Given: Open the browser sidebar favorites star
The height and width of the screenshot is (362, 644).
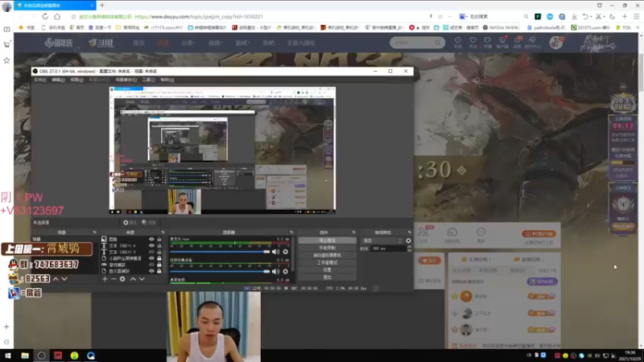Looking at the screenshot, I should click(6, 60).
